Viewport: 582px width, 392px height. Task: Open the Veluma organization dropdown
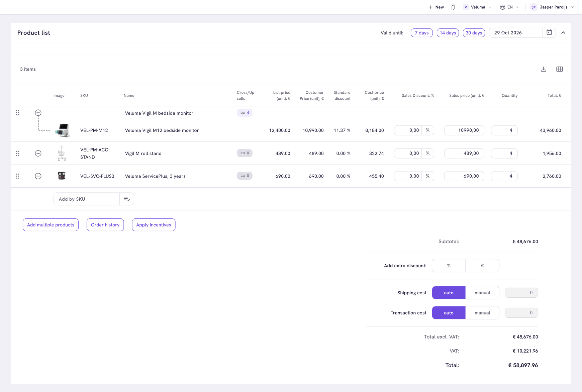pyautogui.click(x=477, y=7)
